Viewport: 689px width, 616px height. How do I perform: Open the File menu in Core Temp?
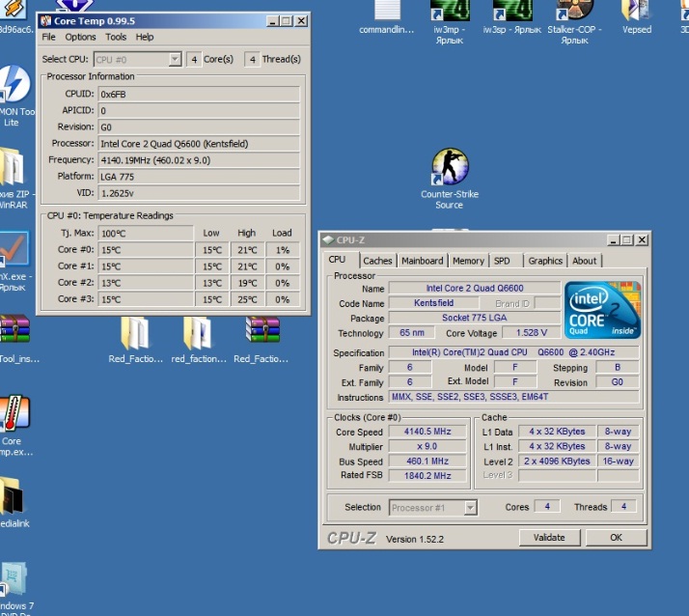[x=48, y=37]
